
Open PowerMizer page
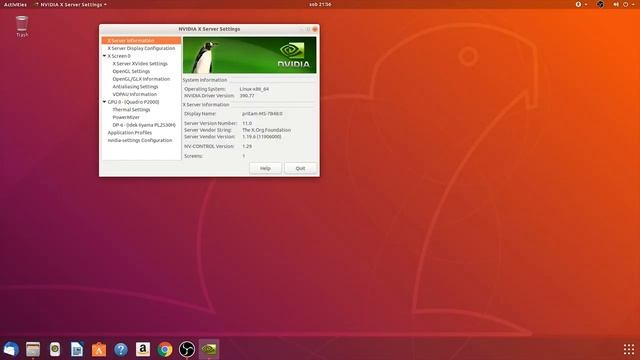pos(126,118)
